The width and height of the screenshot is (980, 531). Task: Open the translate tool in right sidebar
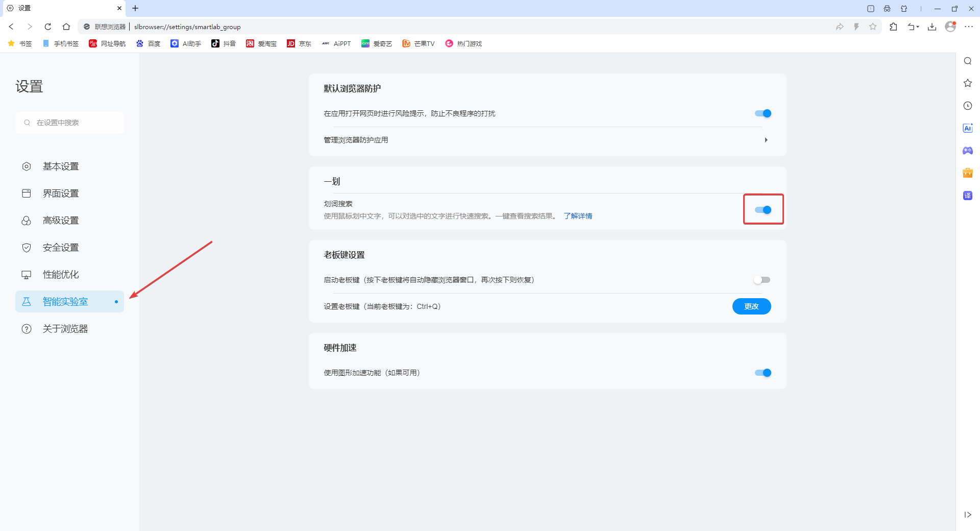tap(968, 195)
